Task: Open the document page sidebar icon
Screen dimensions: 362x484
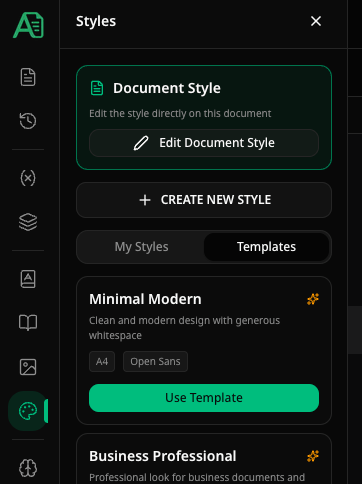Action: coord(28,77)
